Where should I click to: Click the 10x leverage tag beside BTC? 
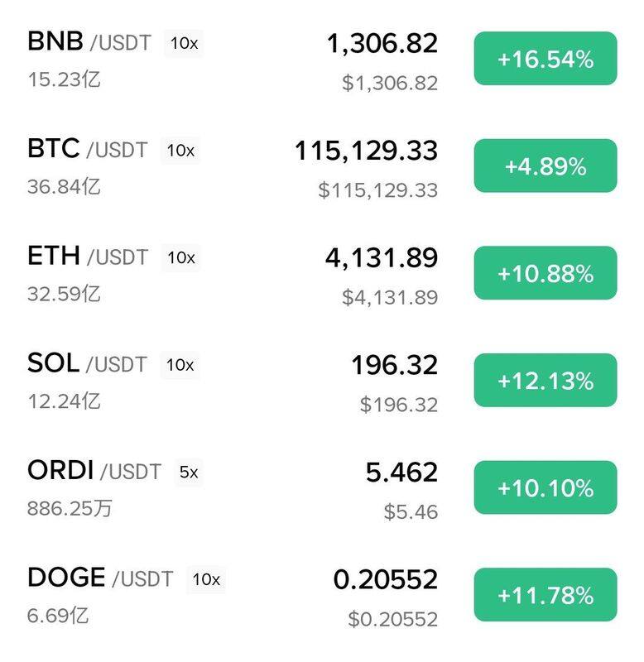click(x=180, y=151)
